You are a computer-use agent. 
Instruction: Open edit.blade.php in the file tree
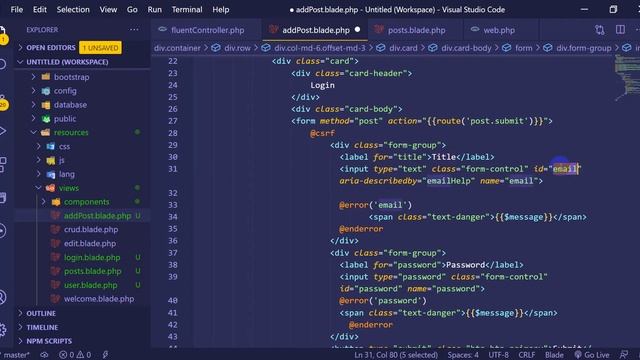point(90,243)
